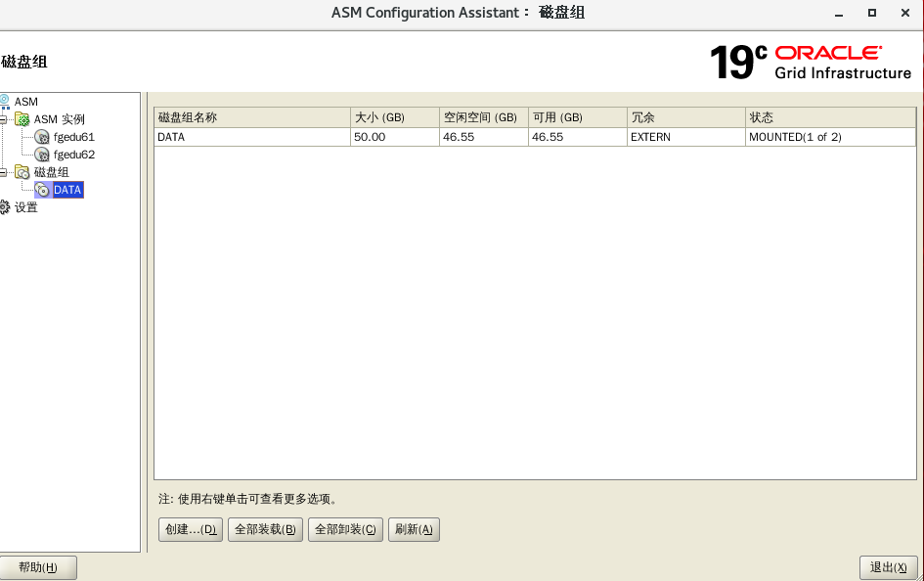The image size is (924, 581).
Task: Collapse the 磁盘组 tree node
Action: 3,172
